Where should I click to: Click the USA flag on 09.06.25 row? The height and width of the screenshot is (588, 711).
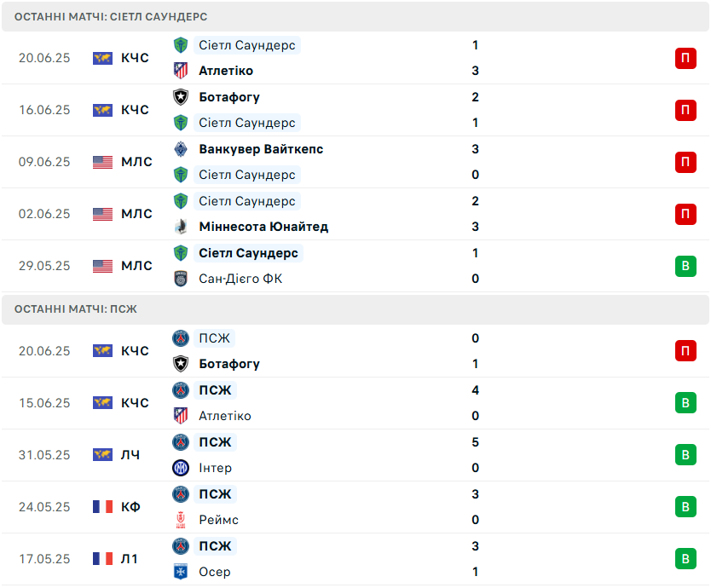(102, 162)
